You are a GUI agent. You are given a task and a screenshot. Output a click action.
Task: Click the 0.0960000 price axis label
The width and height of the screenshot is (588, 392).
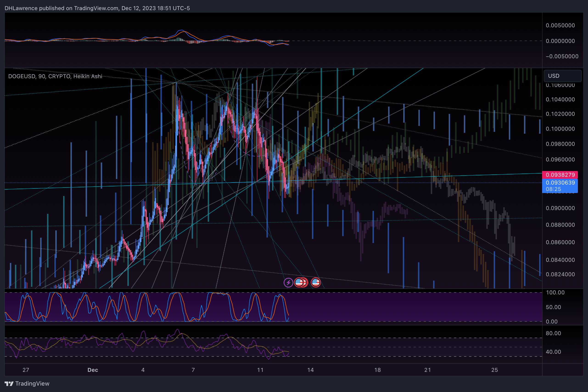click(560, 160)
